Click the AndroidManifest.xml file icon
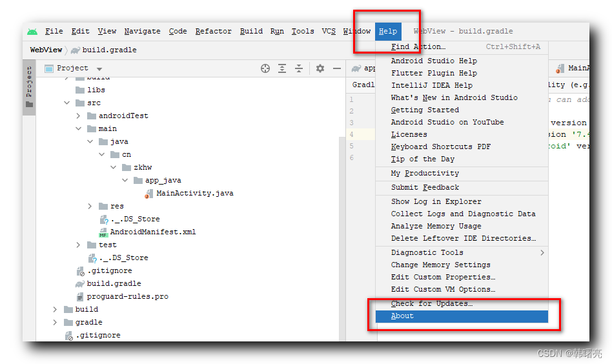612x364 pixels. [103, 232]
